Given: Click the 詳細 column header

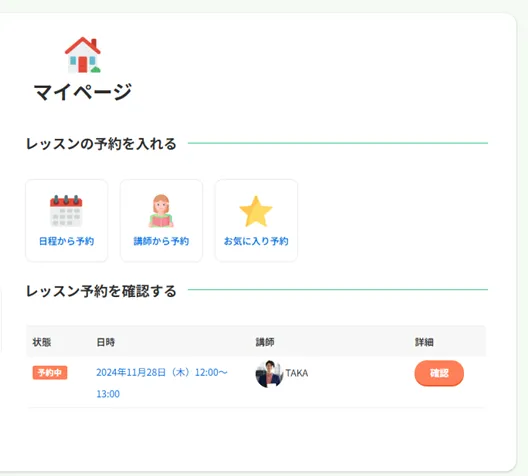Looking at the screenshot, I should pos(424,342).
